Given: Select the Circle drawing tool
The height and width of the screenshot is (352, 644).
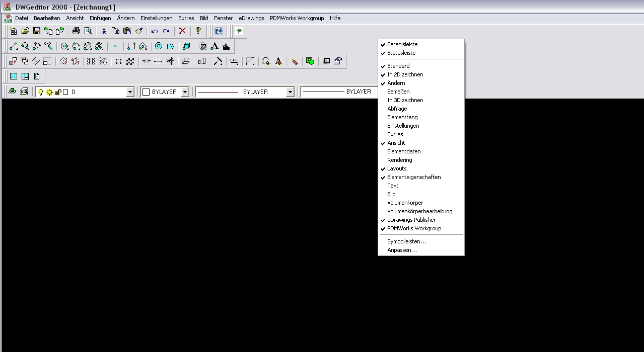Looking at the screenshot, I should [64, 46].
